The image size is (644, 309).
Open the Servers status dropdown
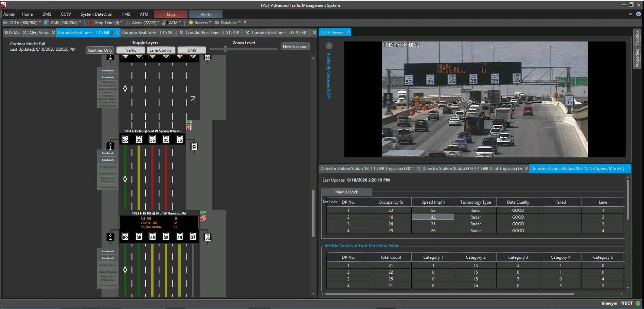click(x=200, y=23)
